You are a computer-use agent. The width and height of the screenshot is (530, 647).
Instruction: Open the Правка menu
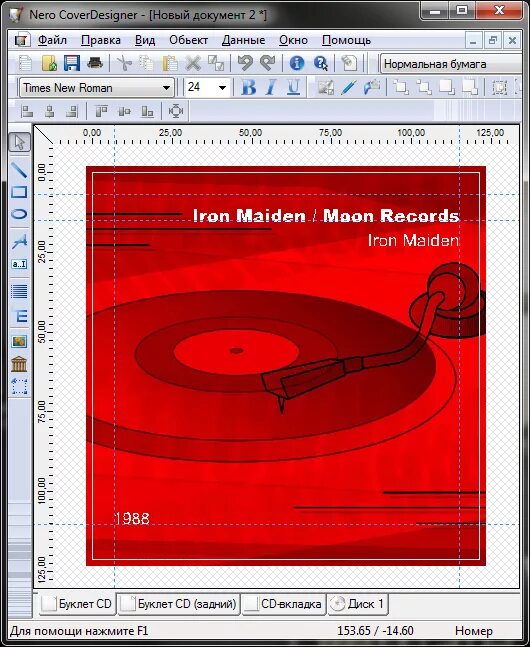[101, 40]
